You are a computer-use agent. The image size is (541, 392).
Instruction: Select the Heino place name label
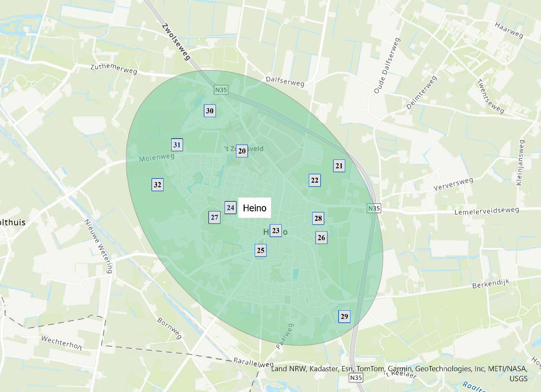pos(255,208)
